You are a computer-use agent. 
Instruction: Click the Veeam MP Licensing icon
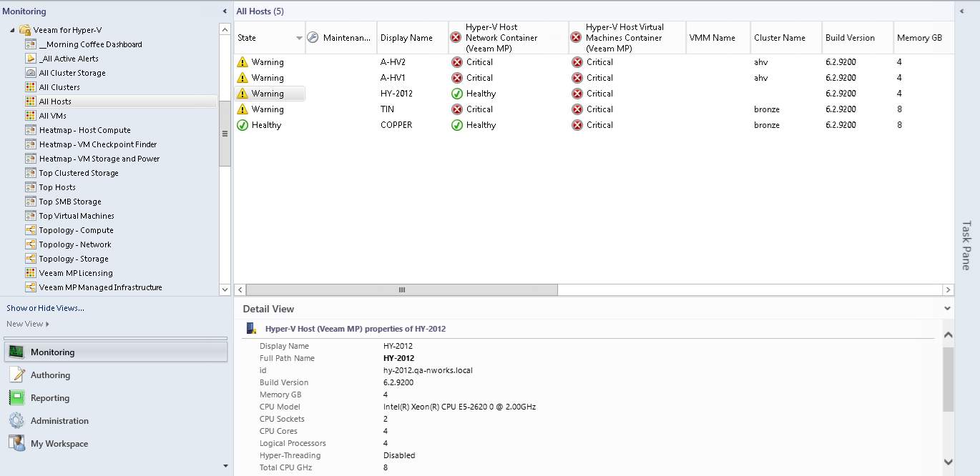[x=31, y=273]
